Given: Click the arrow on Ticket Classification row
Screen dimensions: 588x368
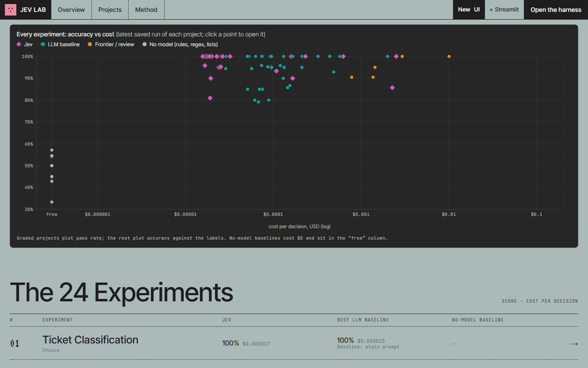Looking at the screenshot, I should point(574,344).
